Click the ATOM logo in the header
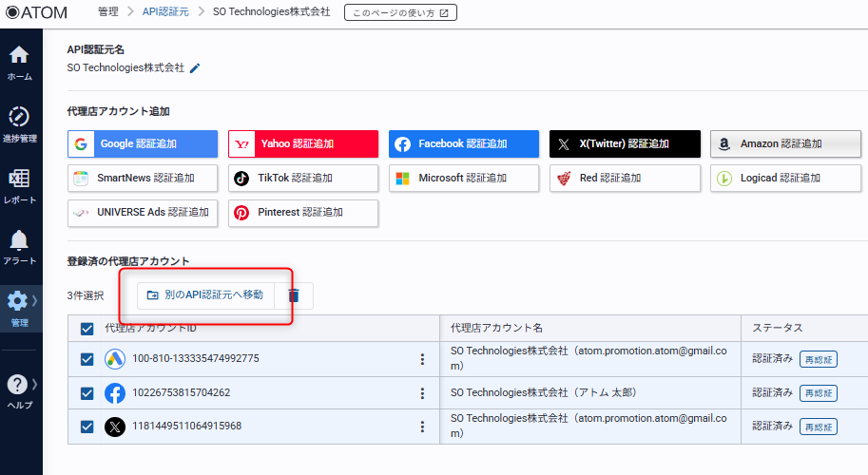 pyautogui.click(x=37, y=12)
